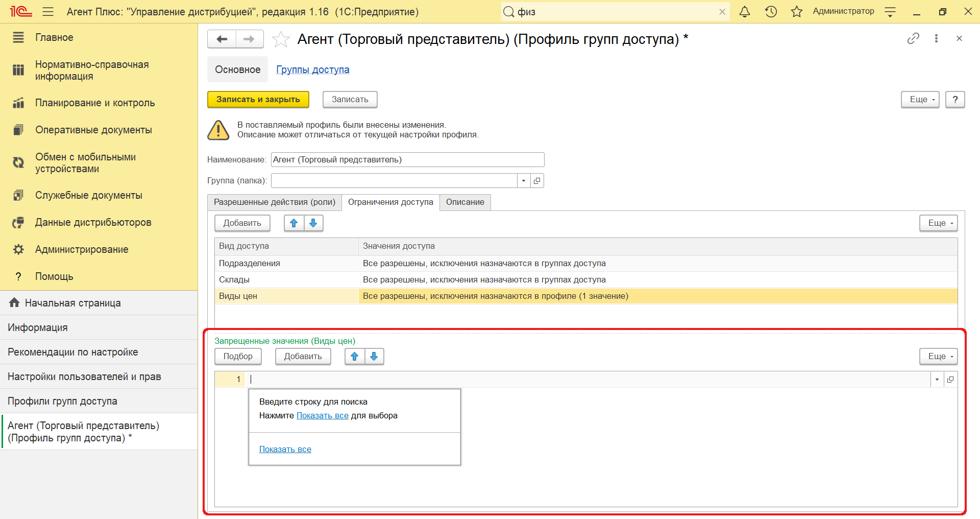Open service settings menu next to Администратор

pos(890,12)
